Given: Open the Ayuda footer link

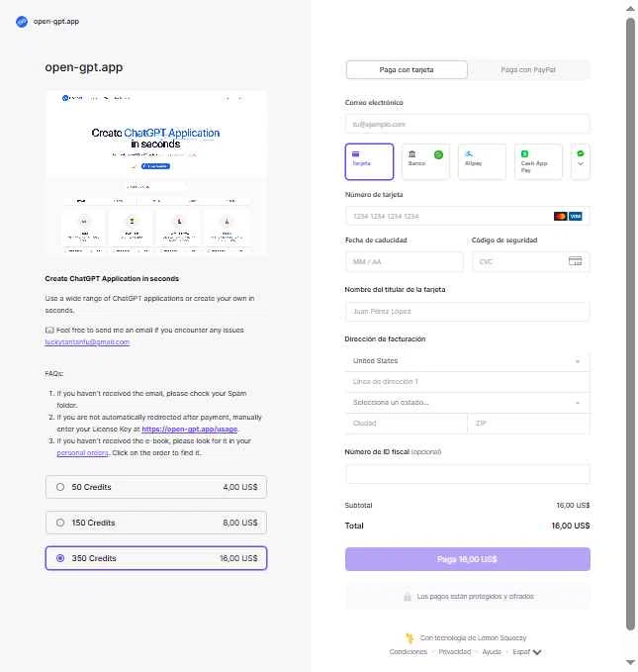Looking at the screenshot, I should tap(492, 652).
